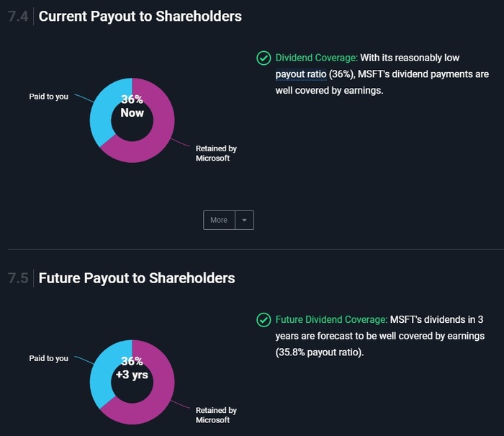Image resolution: width=504 pixels, height=436 pixels.
Task: Open the dropdown arrow next to More
Action: [245, 220]
